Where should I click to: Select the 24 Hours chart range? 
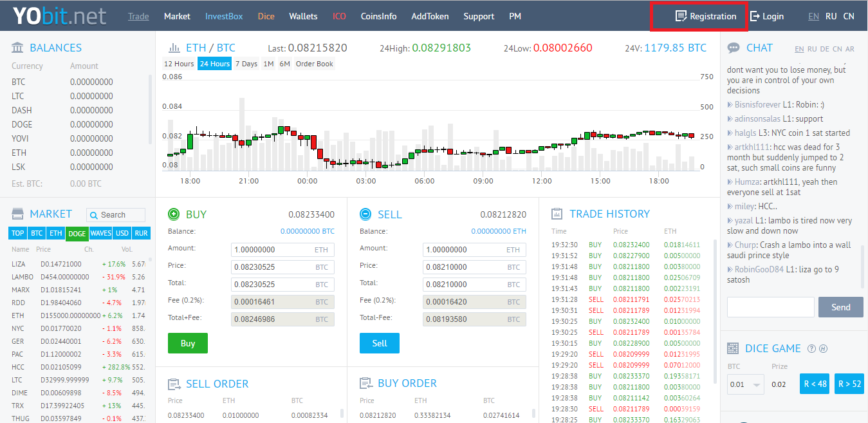(x=215, y=64)
